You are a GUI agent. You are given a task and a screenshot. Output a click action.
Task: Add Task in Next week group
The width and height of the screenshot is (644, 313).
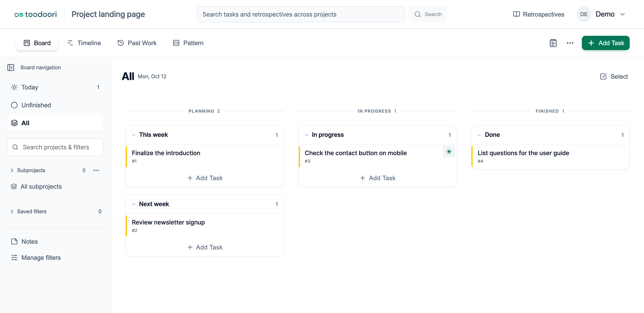[205, 247]
